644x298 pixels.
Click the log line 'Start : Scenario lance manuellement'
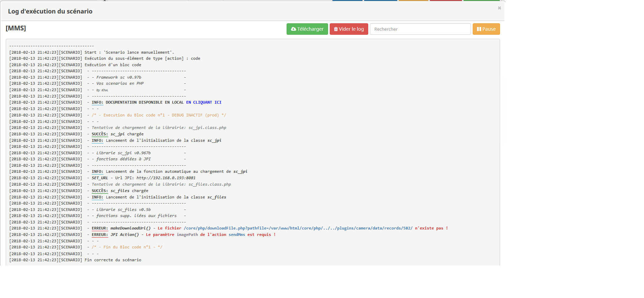[x=92, y=52]
